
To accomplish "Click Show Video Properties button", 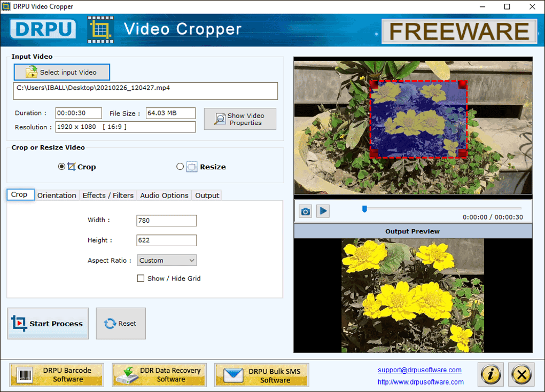I will tap(240, 119).
